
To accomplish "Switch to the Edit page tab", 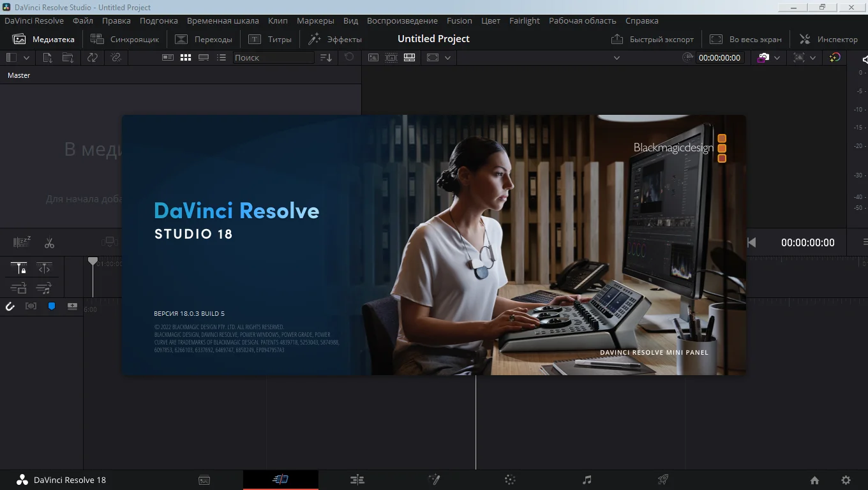I will 357,480.
